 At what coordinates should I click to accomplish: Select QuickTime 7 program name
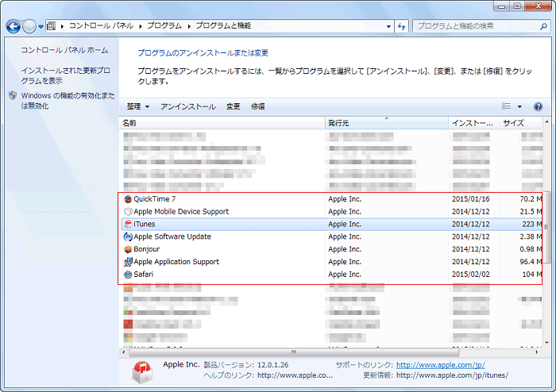click(155, 199)
